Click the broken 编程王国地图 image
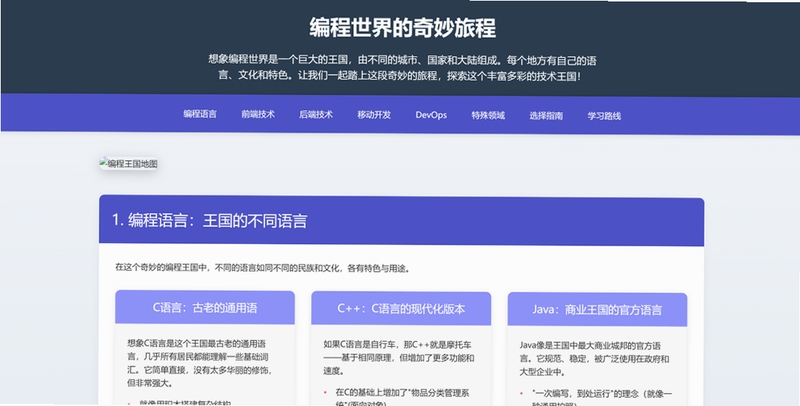The image size is (800, 406). click(x=129, y=164)
